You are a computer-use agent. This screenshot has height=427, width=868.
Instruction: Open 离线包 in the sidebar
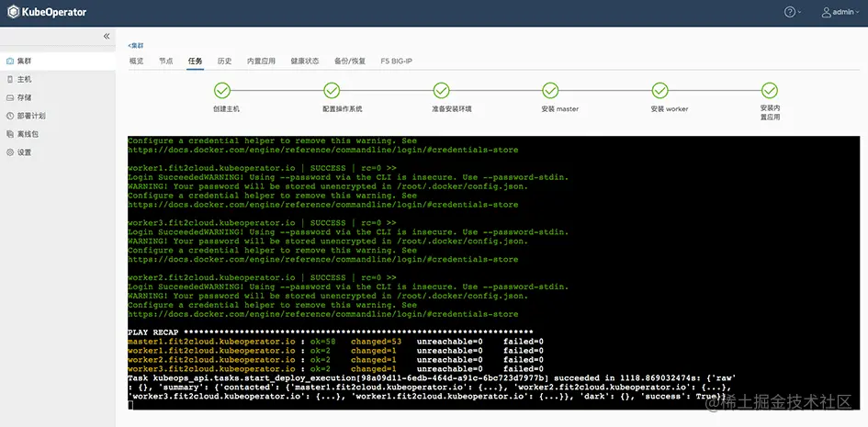[x=58, y=134]
